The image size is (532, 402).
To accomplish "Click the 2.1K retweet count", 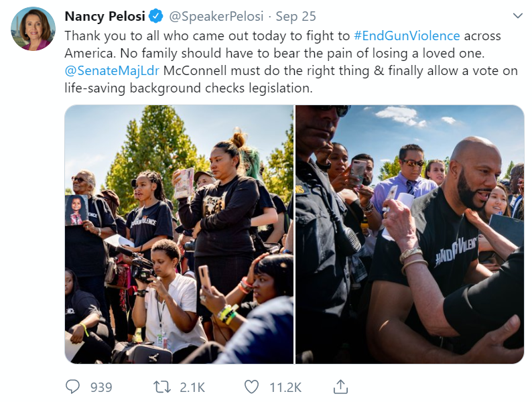I will point(192,387).
